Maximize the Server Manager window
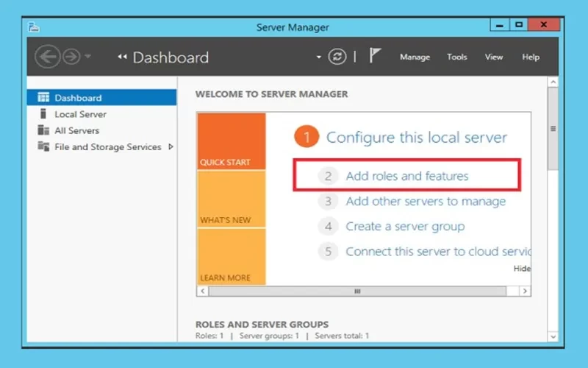The width and height of the screenshot is (588, 368). click(519, 25)
